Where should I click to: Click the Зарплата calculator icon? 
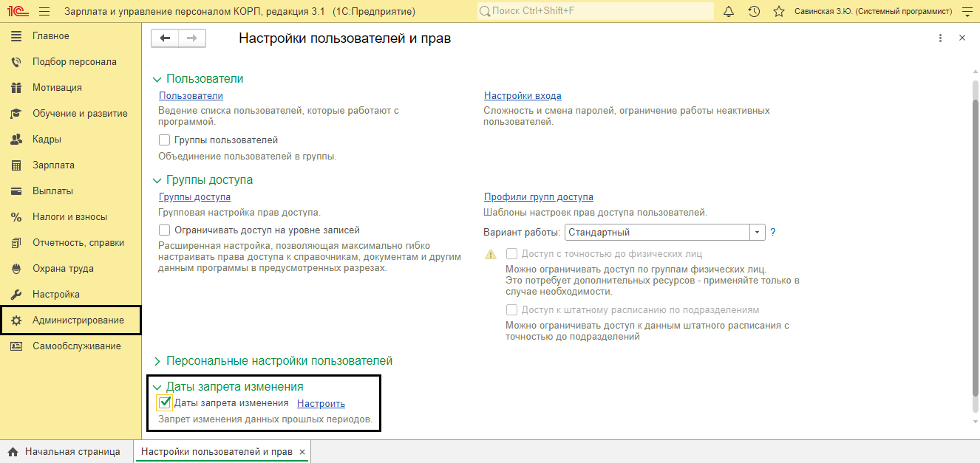click(x=16, y=165)
